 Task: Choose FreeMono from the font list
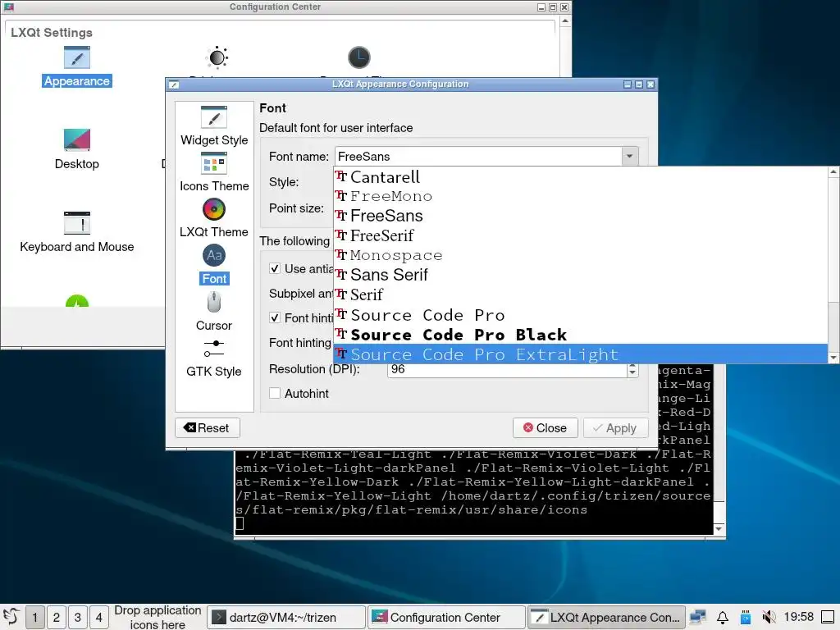pos(581,196)
